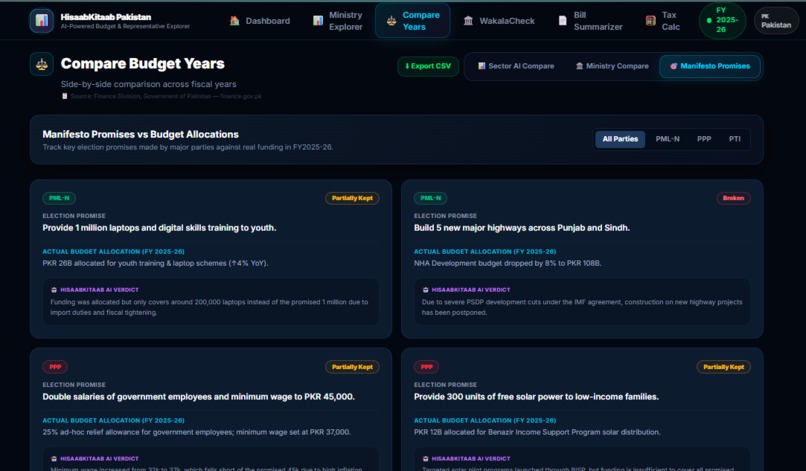
Task: Open Tax Calc page
Action: tap(663, 21)
